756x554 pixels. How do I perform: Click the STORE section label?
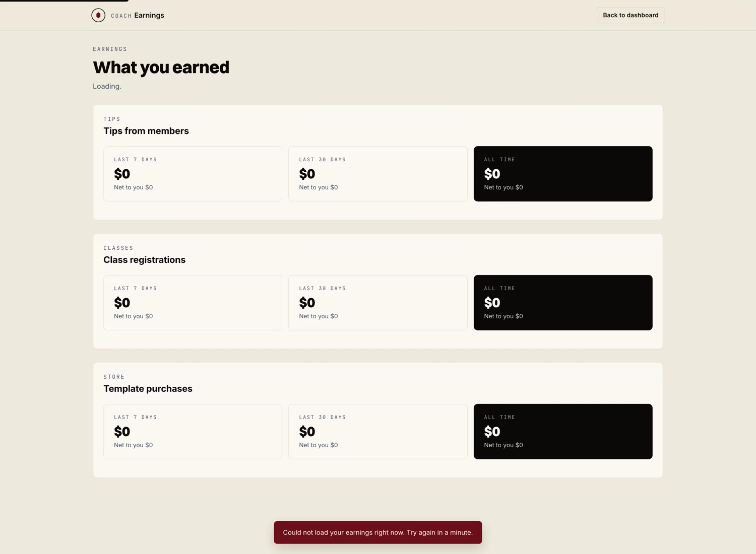[114, 377]
